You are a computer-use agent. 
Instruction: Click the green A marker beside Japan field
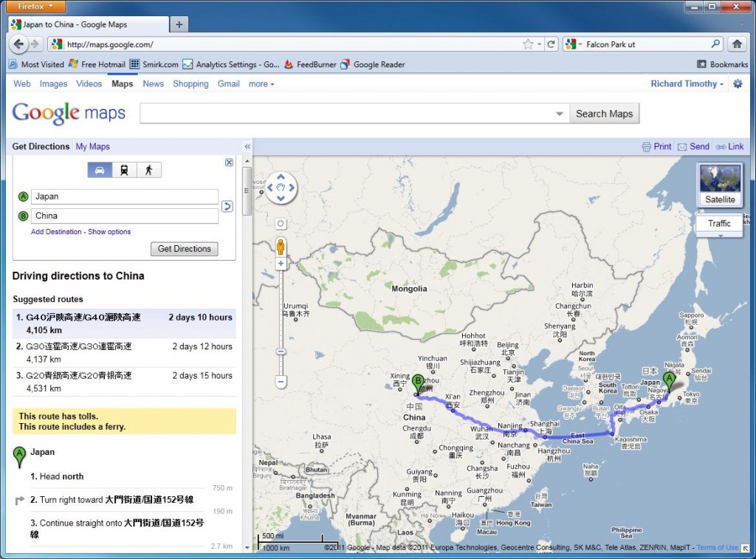tap(23, 196)
